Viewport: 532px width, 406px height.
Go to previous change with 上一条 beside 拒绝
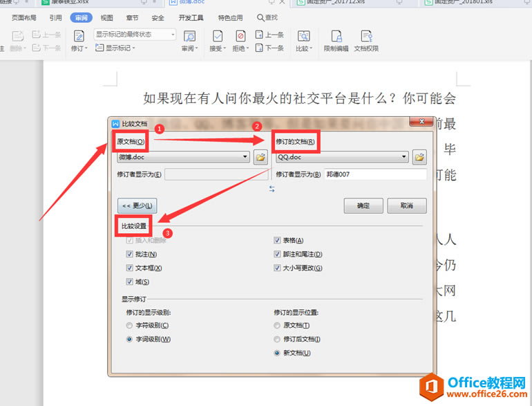(x=269, y=35)
